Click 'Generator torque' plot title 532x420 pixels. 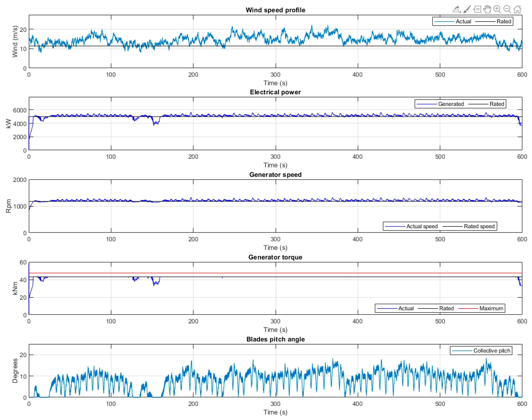coord(275,257)
